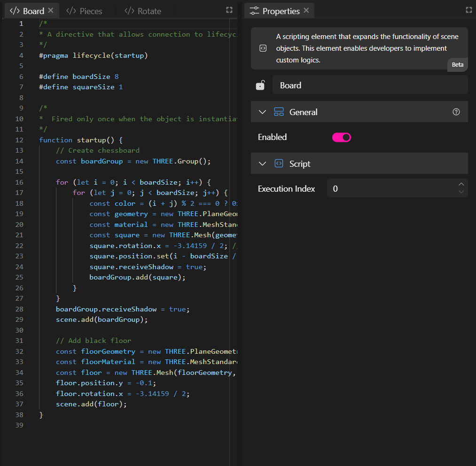Image resolution: width=476 pixels, height=466 pixels.
Task: Disable the Enabled toggle switch
Action: (x=342, y=137)
